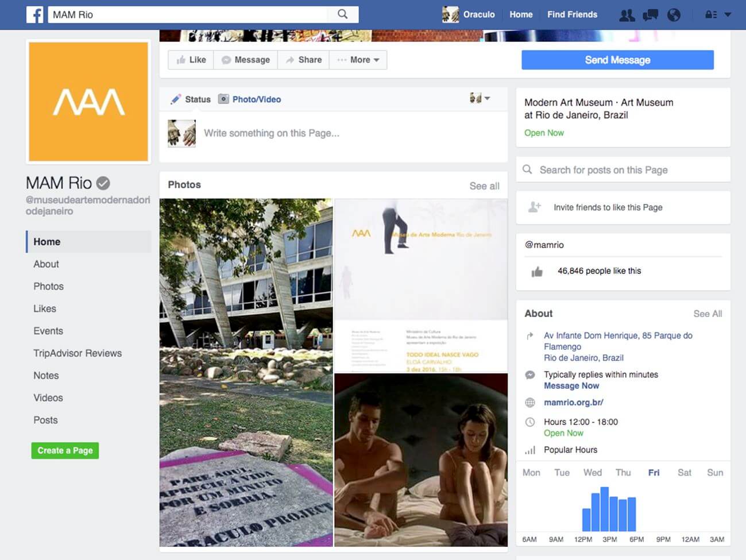Open the privacy shortcuts lock icon
Viewport: 746px width, 560px height.
711,15
